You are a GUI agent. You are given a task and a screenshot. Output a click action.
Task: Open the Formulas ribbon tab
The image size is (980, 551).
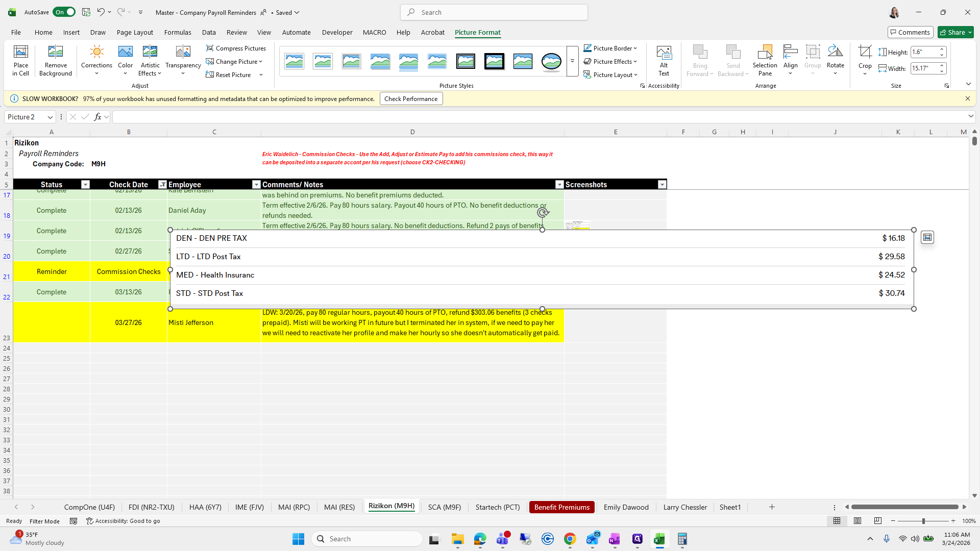click(178, 32)
